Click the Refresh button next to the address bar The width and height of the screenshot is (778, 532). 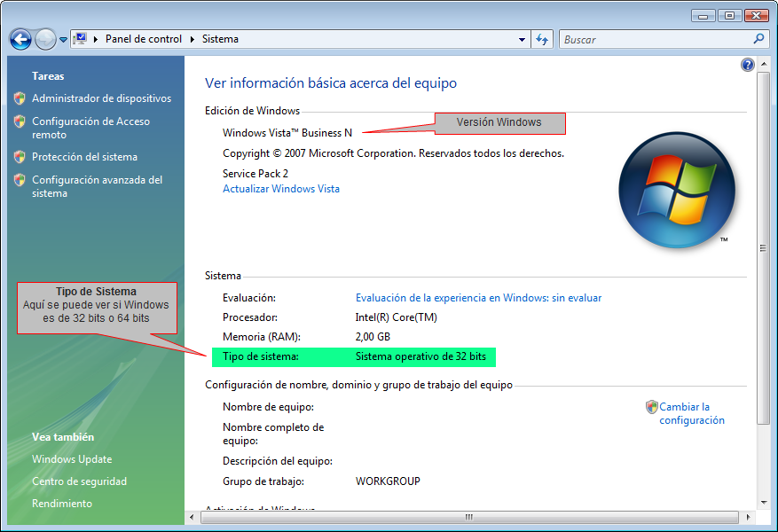(542, 39)
